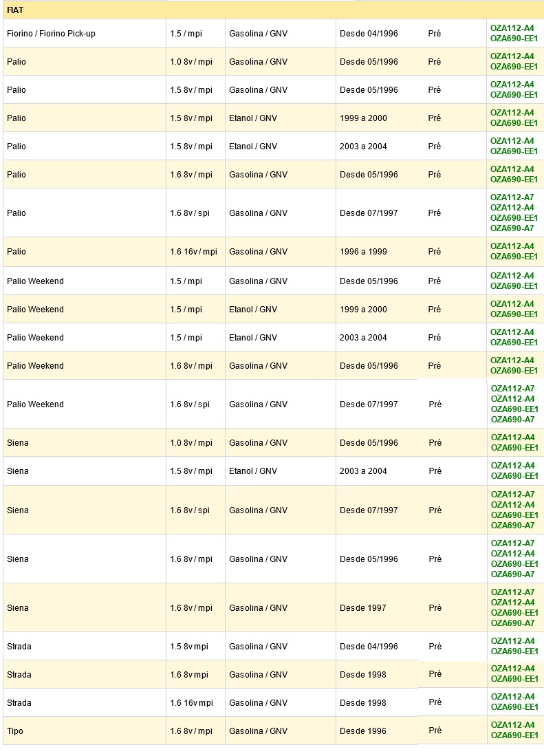Click '1.5 / mpi' in the Fiorino row
The width and height of the screenshot is (544, 756).
(186, 34)
